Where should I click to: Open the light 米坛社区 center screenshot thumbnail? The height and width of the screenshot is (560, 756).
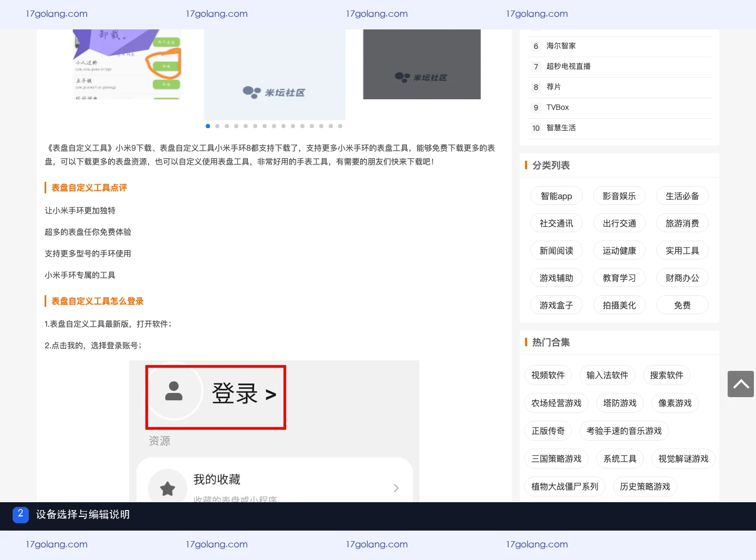click(275, 75)
